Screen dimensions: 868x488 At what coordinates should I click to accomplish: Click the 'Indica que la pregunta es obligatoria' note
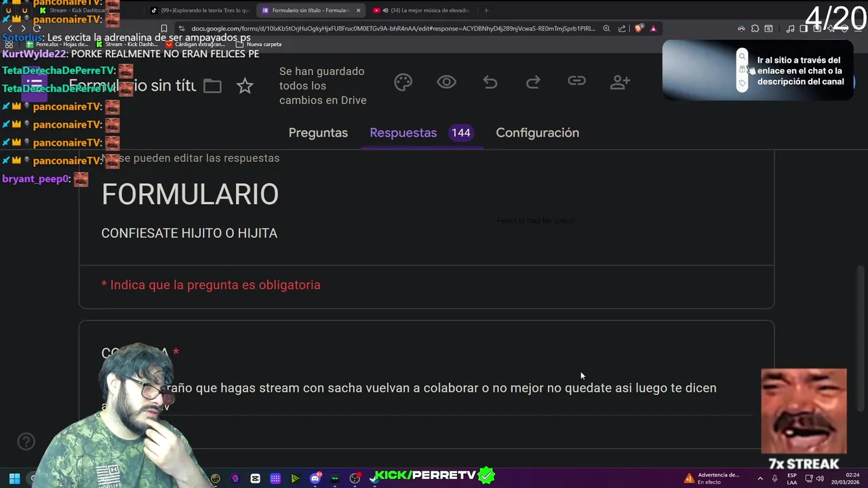pos(211,285)
